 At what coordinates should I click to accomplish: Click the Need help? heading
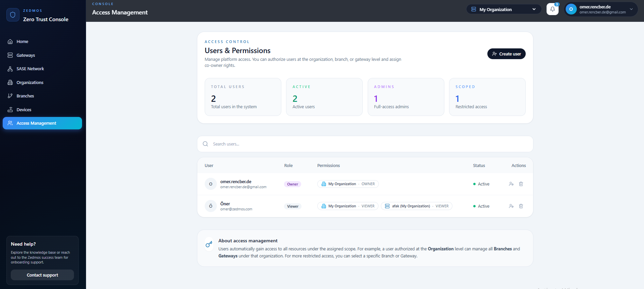[x=23, y=244]
